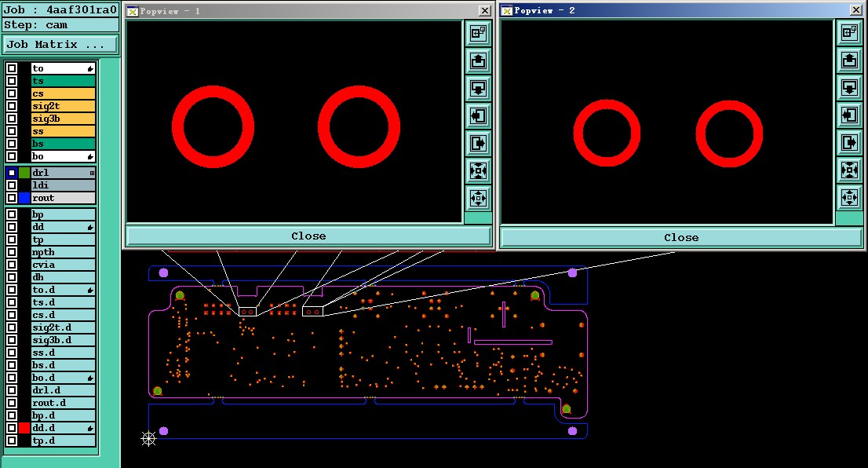Pan left in Popview 2
868x468 pixels.
coord(849,115)
